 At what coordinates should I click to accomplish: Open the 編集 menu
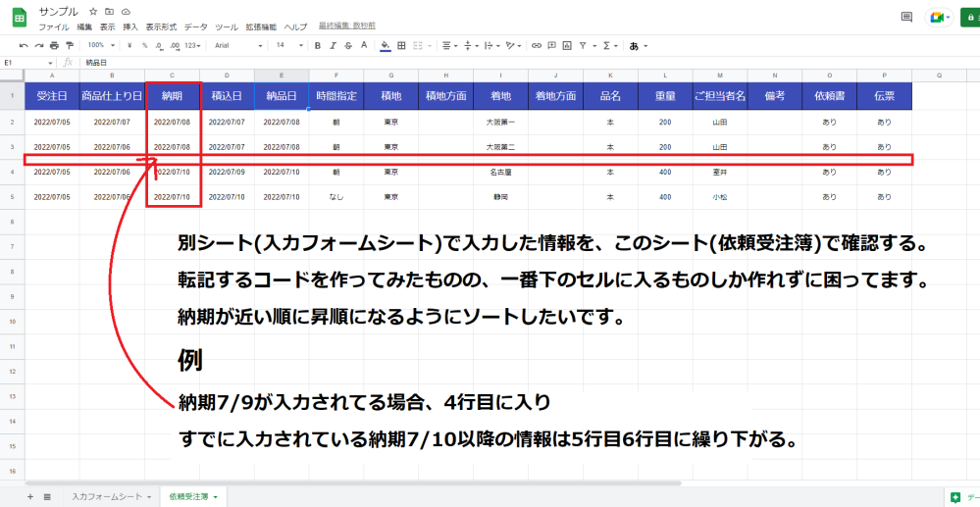[x=84, y=26]
